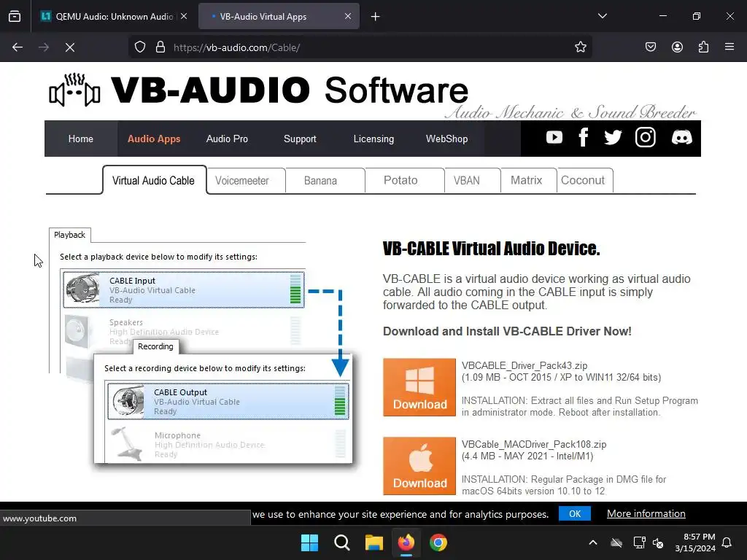Open a new browser tab
The height and width of the screenshot is (560, 747).
[376, 17]
